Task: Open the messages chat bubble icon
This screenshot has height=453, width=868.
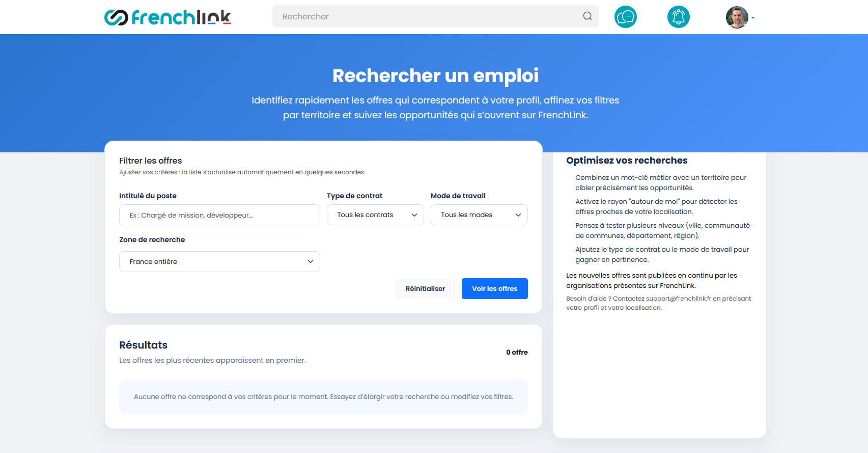Action: [x=626, y=17]
